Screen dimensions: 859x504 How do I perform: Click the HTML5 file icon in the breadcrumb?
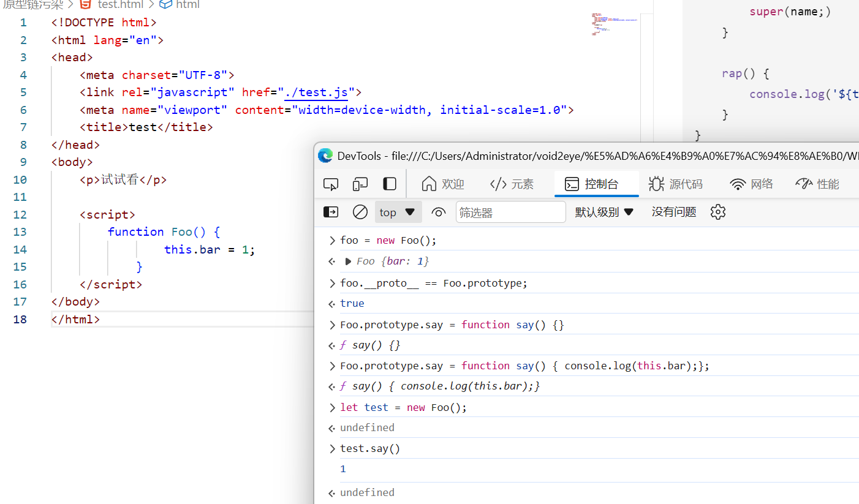tap(86, 4)
